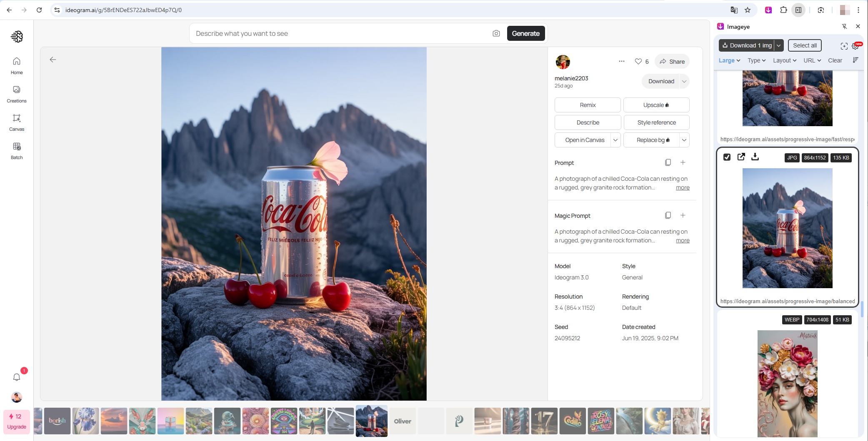Click the address bar URL
The width and height of the screenshot is (868, 441).
tap(123, 10)
